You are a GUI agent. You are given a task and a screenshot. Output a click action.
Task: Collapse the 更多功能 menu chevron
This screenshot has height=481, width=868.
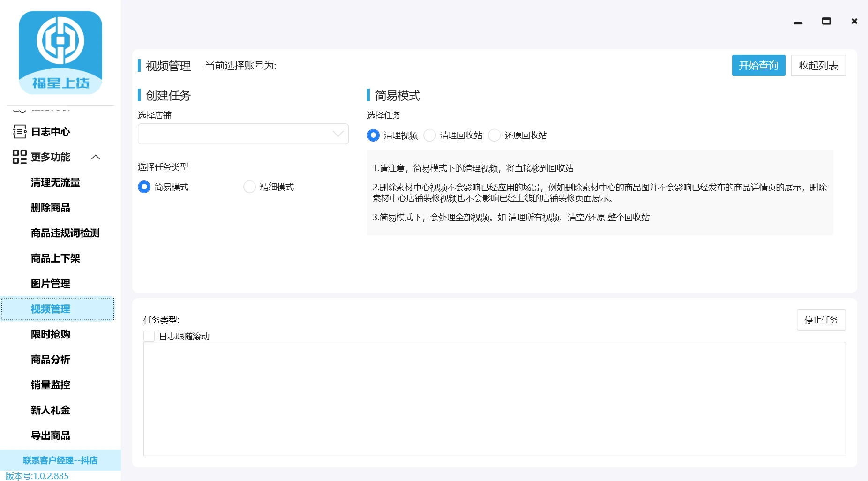(x=96, y=157)
